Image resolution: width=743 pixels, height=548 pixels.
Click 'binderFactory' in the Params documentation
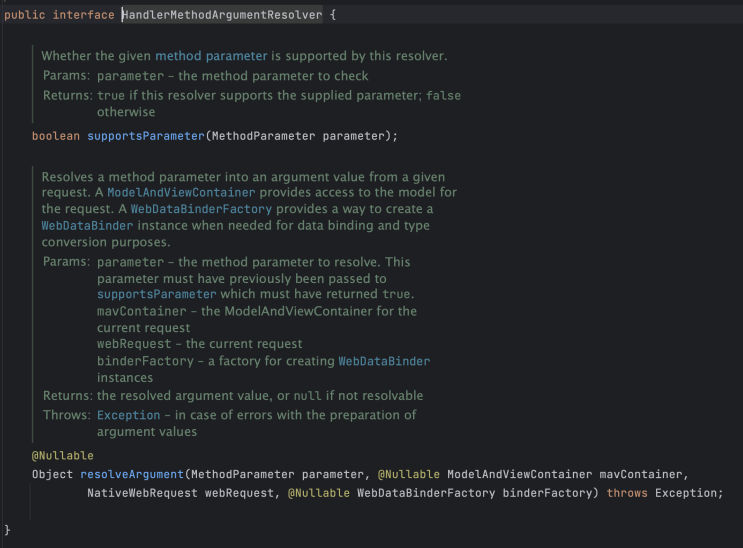[145, 361]
